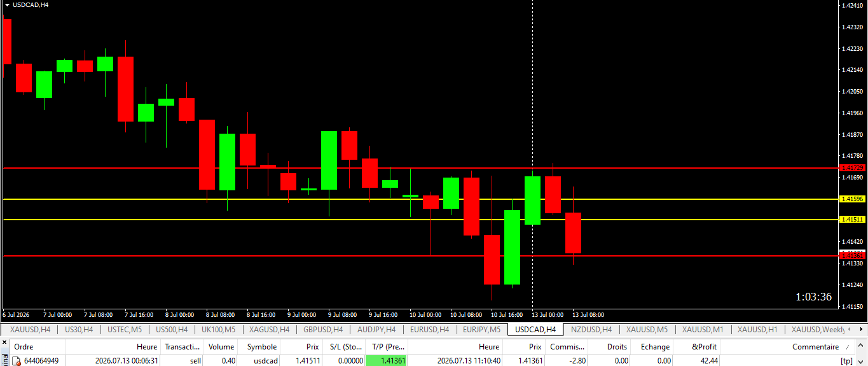The image size is (868, 366).
Task: Close the Terminal panel with the x icon
Action: (x=4, y=344)
